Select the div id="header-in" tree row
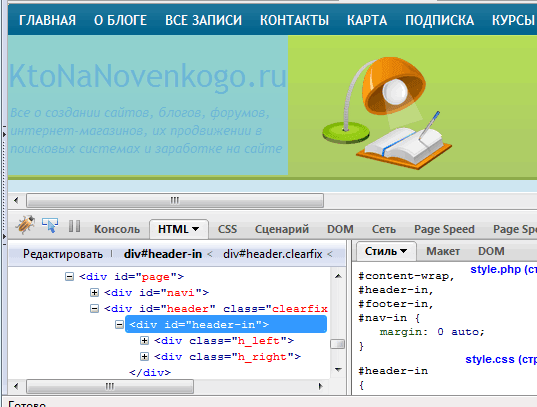The height and width of the screenshot is (407, 537). (226, 324)
